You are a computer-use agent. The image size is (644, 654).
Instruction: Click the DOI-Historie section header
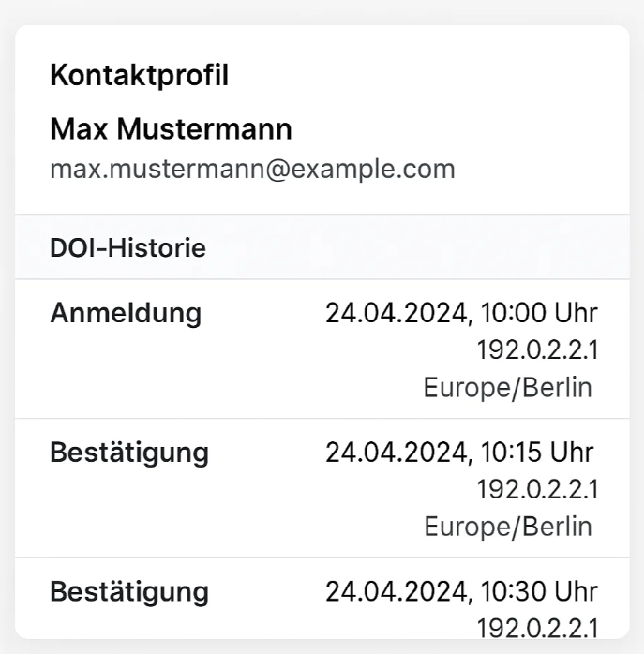click(x=127, y=247)
